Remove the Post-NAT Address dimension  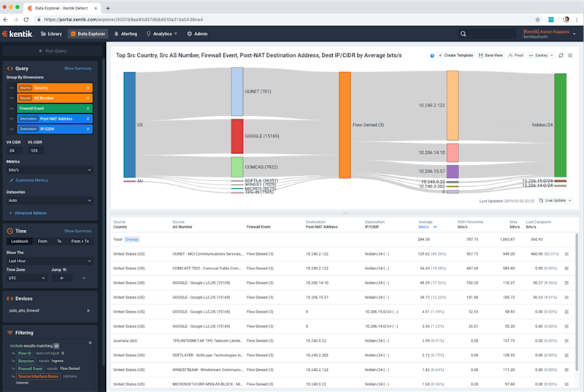point(88,119)
